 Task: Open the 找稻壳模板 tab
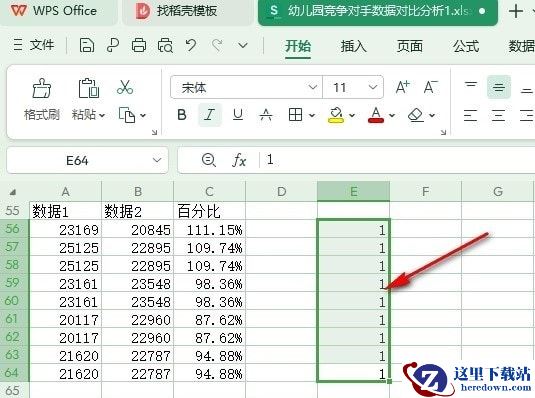176,11
